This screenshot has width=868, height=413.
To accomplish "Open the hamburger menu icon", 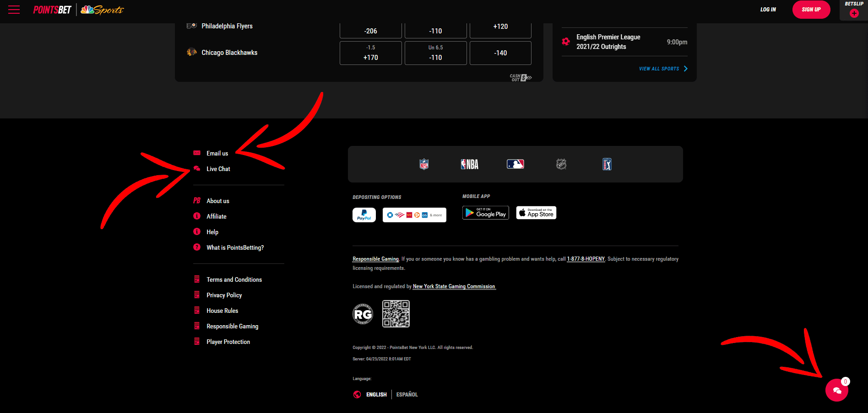I will coord(14,10).
